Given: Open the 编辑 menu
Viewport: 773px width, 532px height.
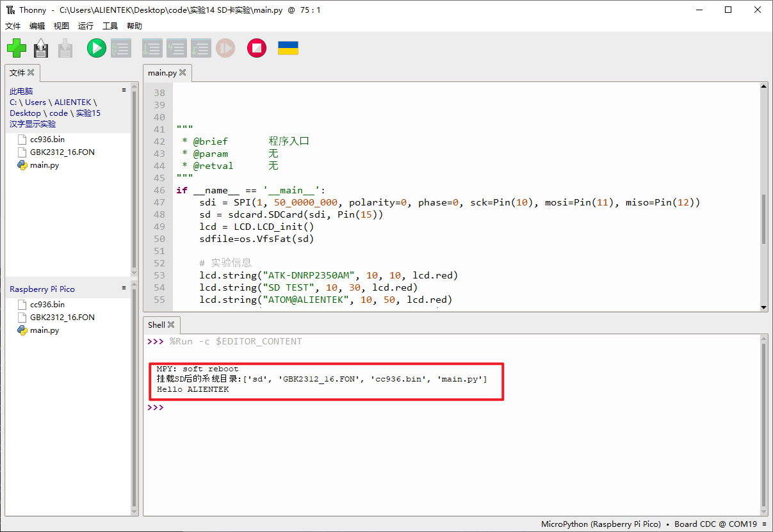Looking at the screenshot, I should tap(37, 26).
